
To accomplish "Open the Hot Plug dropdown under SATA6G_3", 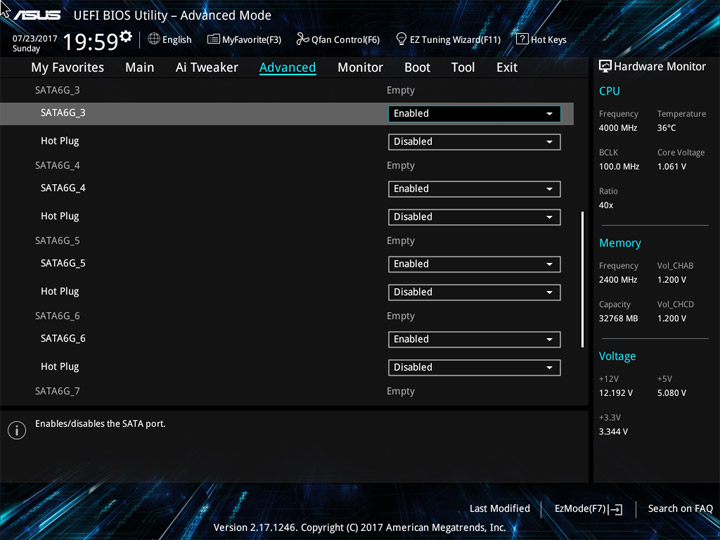I will pos(474,142).
